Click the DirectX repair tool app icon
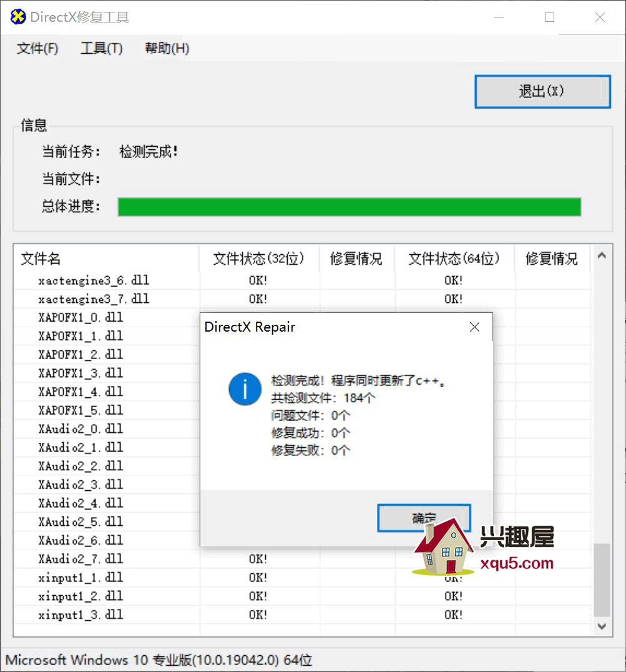The width and height of the screenshot is (626, 672). tap(18, 17)
